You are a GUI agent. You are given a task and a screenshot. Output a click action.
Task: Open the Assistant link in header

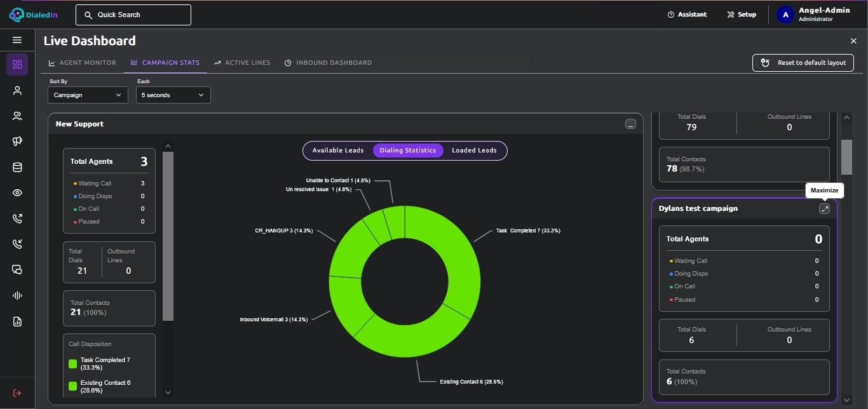click(687, 15)
